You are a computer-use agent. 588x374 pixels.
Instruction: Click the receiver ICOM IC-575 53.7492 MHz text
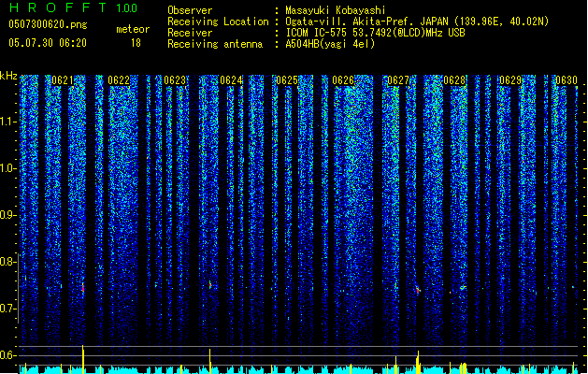[x=375, y=33]
